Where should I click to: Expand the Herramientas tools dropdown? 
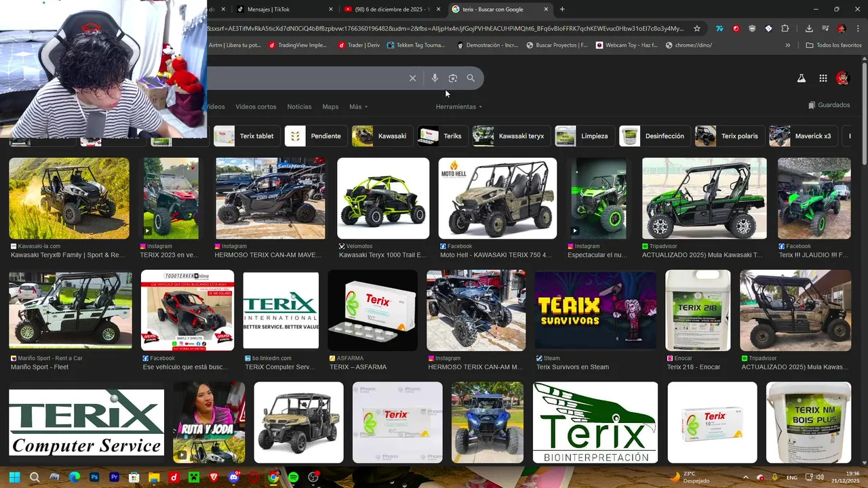click(459, 107)
